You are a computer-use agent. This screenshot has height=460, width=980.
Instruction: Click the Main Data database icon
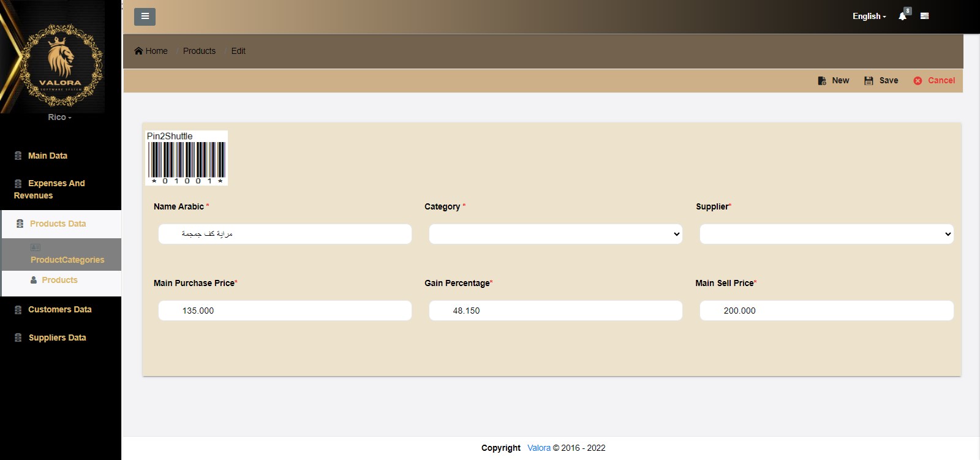[18, 156]
